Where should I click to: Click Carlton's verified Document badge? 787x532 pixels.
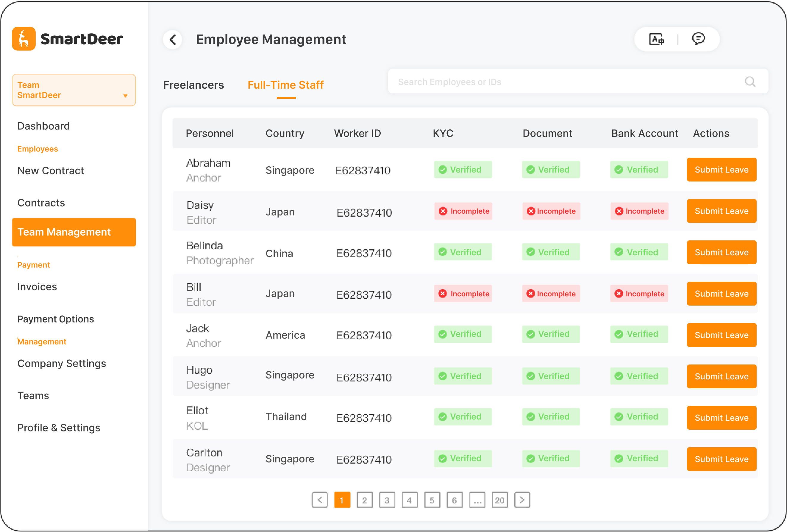pyautogui.click(x=551, y=458)
